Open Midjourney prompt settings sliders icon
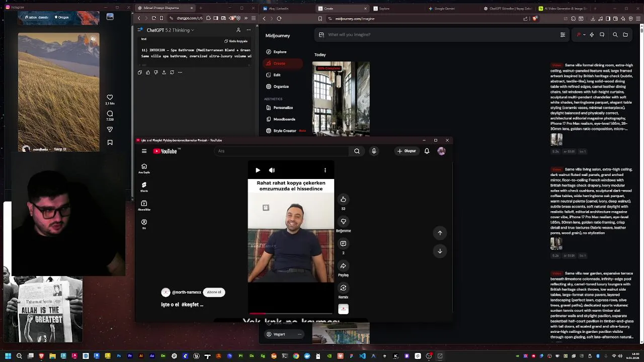The image size is (644, 362). point(562,35)
